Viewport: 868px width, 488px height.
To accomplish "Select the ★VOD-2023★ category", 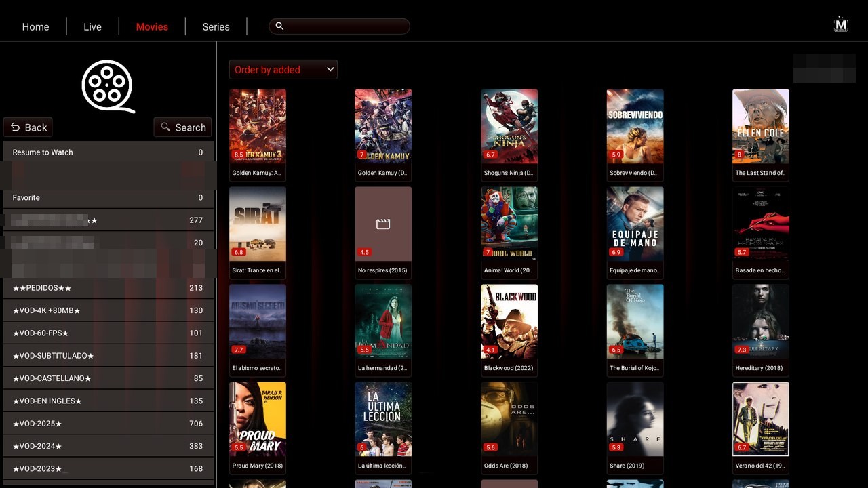I will click(108, 468).
